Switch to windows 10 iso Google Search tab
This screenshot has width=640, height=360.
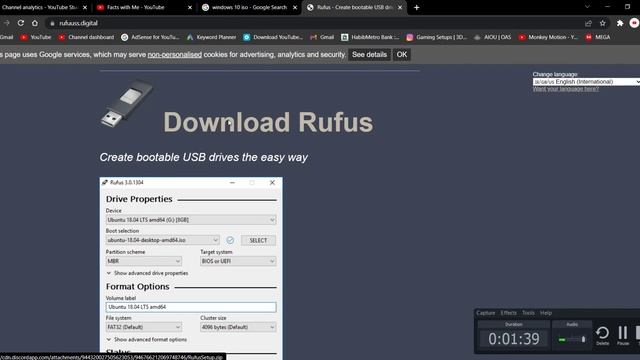tap(249, 7)
